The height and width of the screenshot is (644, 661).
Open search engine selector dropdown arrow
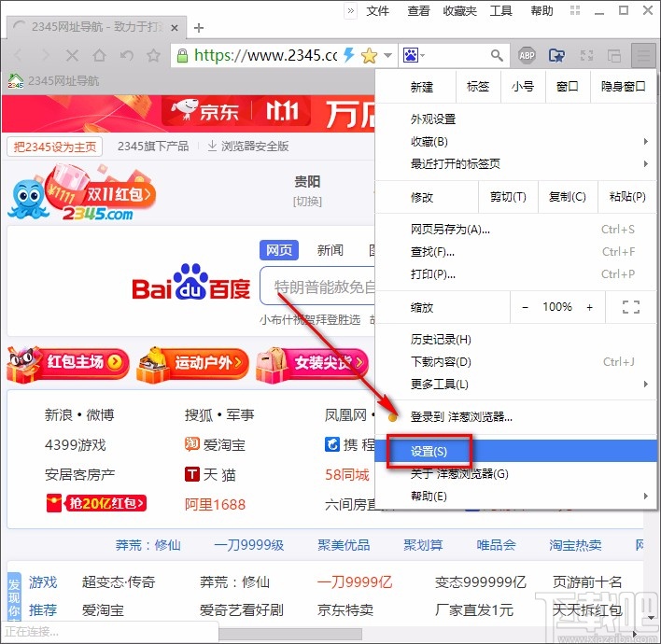coord(422,55)
